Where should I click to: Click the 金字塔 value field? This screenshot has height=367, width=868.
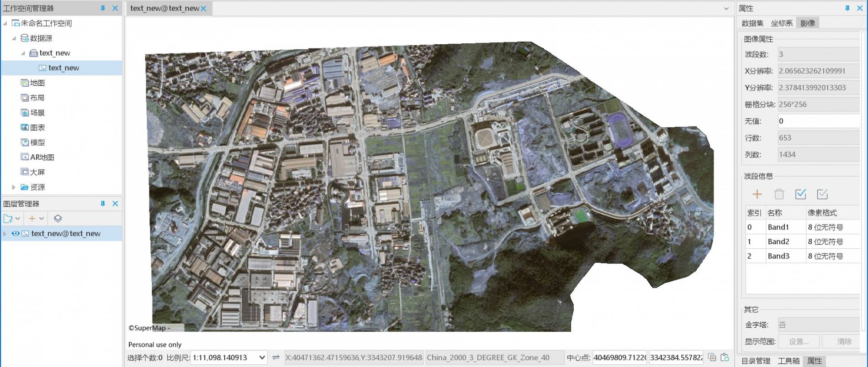(x=819, y=325)
